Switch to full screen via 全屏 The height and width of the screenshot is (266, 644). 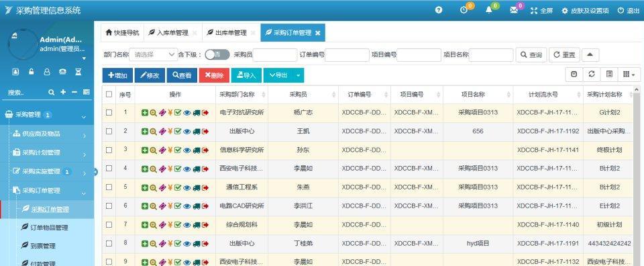(x=542, y=11)
